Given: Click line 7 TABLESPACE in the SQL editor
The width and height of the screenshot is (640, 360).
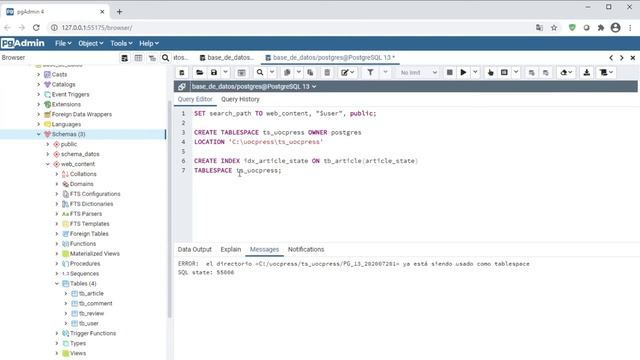Looking at the screenshot, I should tap(213, 170).
